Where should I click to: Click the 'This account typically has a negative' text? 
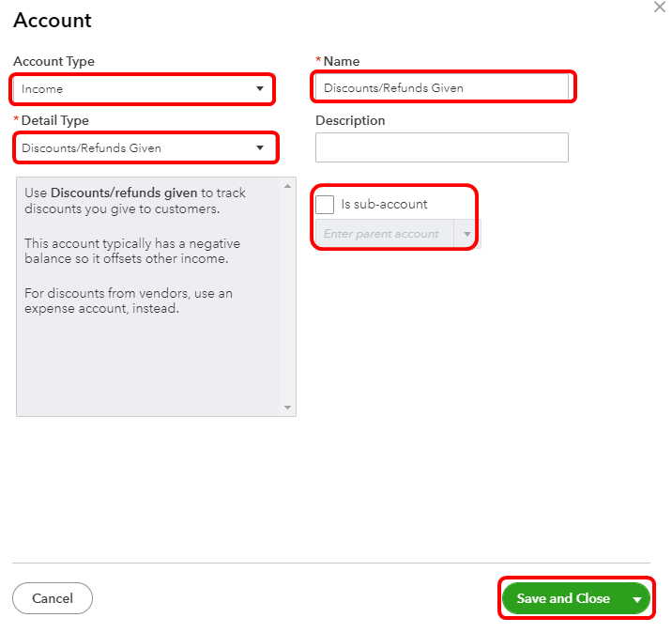132,251
